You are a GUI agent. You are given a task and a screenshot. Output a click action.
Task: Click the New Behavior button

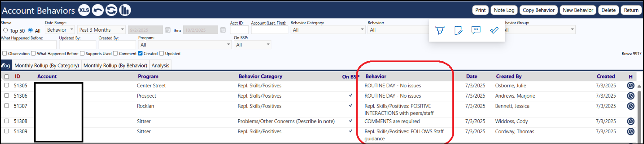click(x=578, y=10)
